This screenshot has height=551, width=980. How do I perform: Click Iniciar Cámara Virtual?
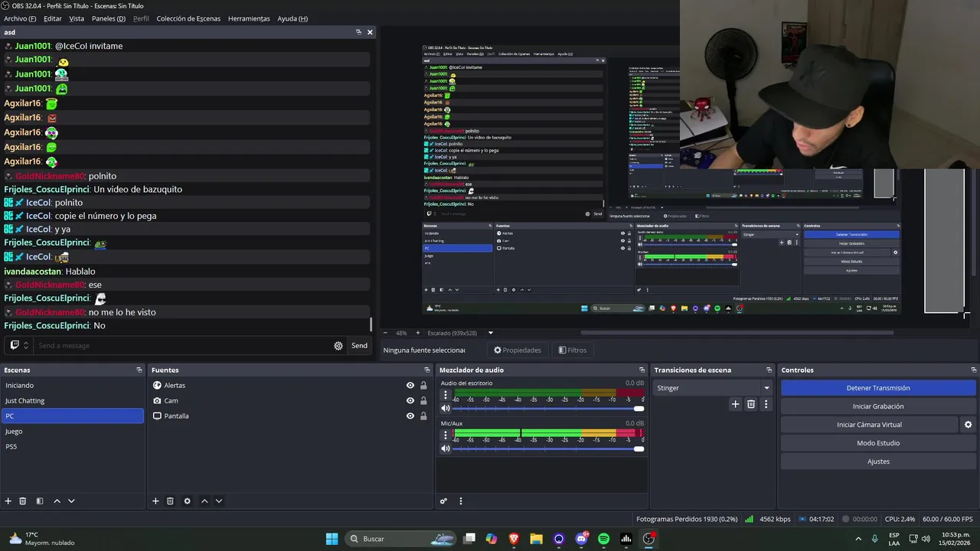point(869,425)
